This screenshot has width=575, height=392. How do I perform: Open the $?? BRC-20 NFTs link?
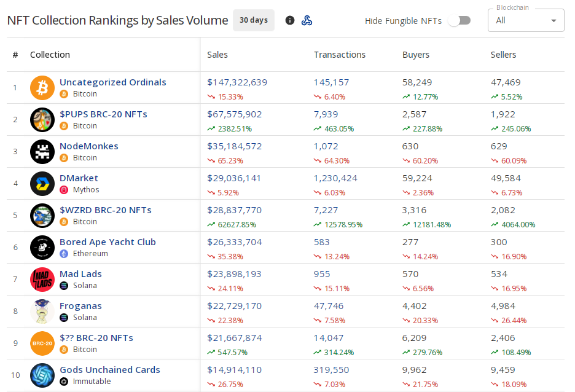pyautogui.click(x=96, y=337)
